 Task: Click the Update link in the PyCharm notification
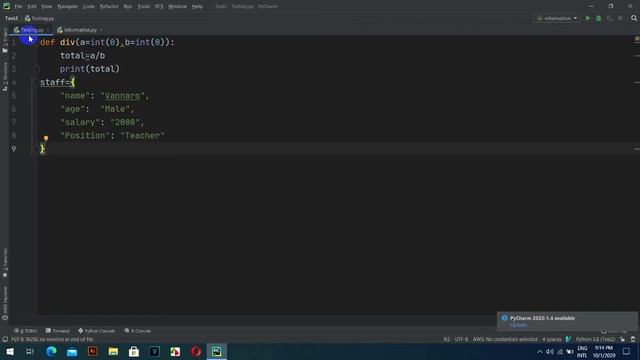click(x=518, y=325)
